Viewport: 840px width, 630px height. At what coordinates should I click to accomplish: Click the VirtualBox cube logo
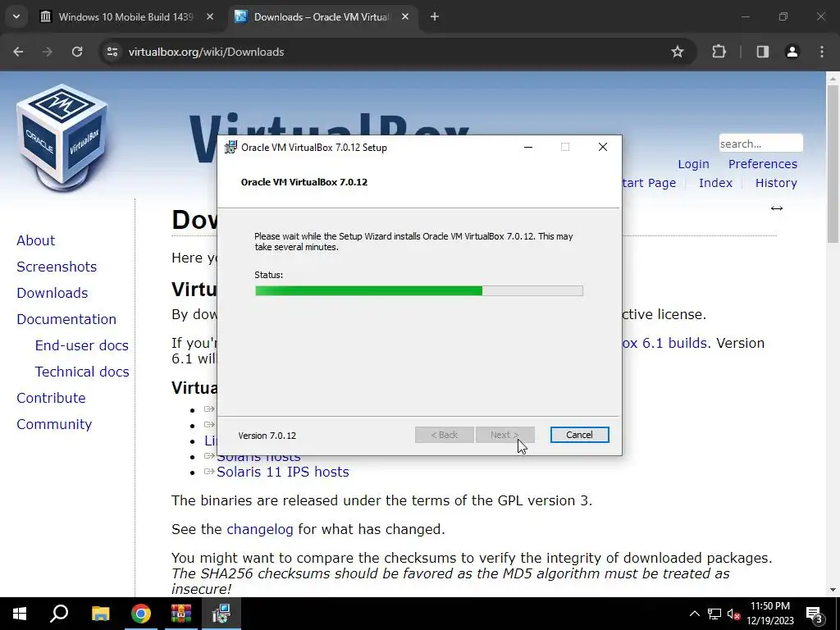point(62,137)
